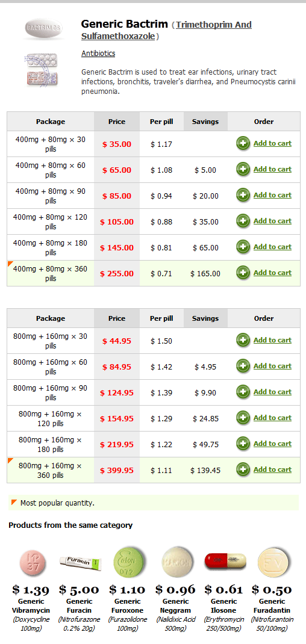Click the plus icon for 800mg + 160mg × 180 pills

pyautogui.click(x=243, y=444)
